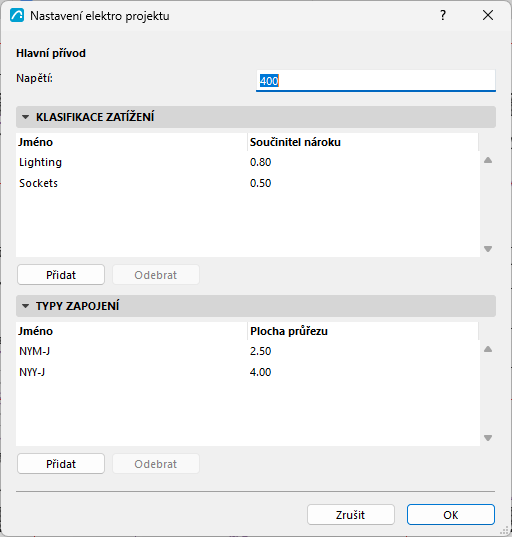Image resolution: width=512 pixels, height=537 pixels.
Task: Click the Součinitel nároku column header
Action: coord(363,142)
